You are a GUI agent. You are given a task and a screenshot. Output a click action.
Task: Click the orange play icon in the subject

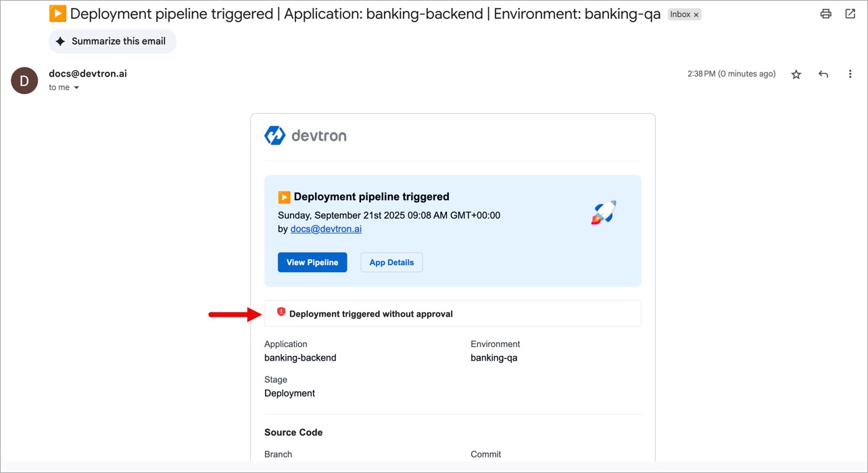click(x=57, y=13)
